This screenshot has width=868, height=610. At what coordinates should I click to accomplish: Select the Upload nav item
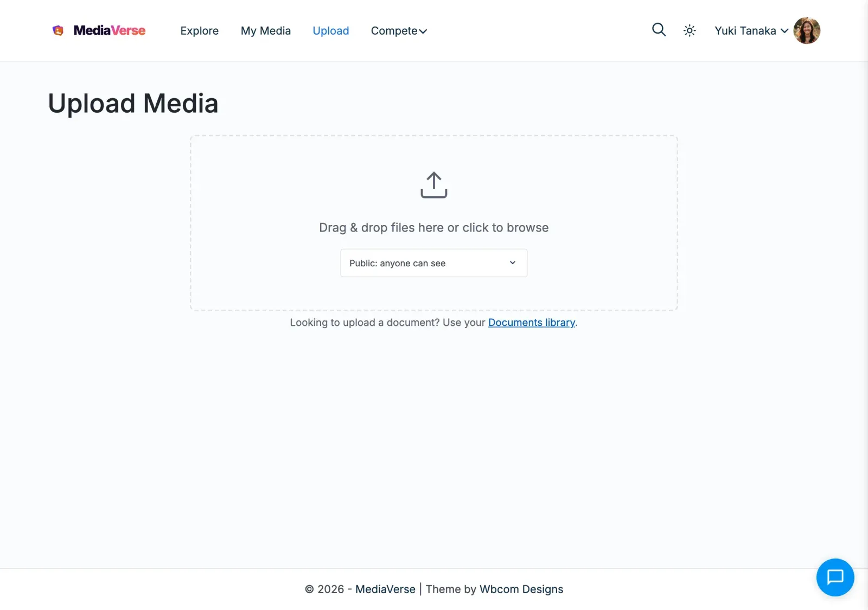[x=331, y=31]
